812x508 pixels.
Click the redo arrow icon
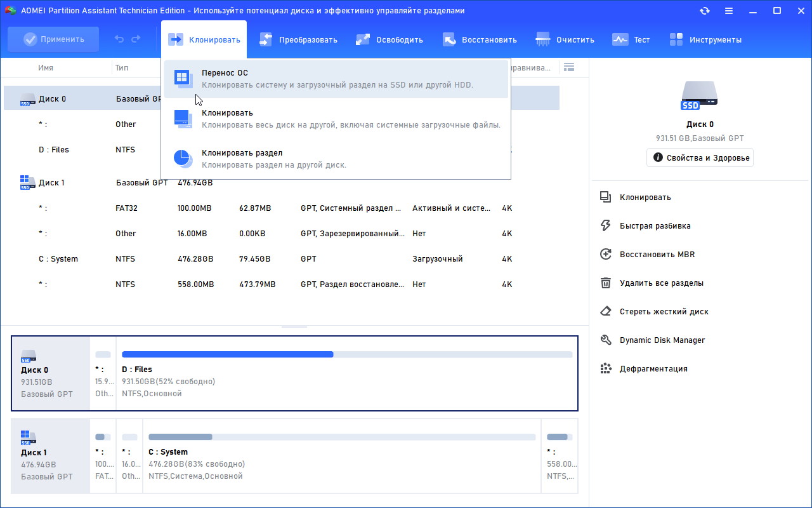(136, 39)
